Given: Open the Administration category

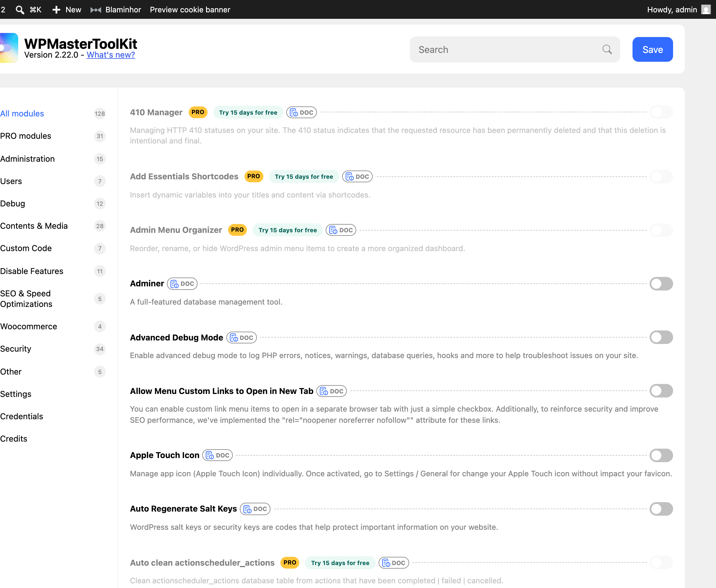Looking at the screenshot, I should click(27, 158).
